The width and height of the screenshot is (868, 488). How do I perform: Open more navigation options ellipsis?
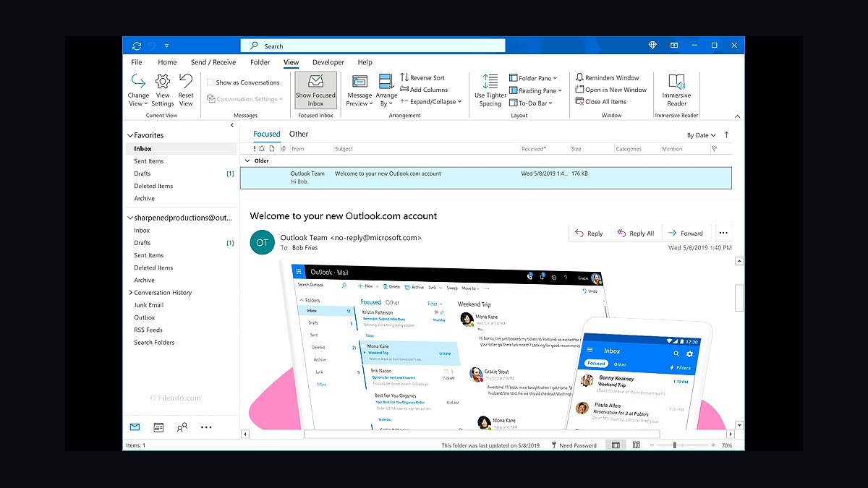pyautogui.click(x=206, y=427)
